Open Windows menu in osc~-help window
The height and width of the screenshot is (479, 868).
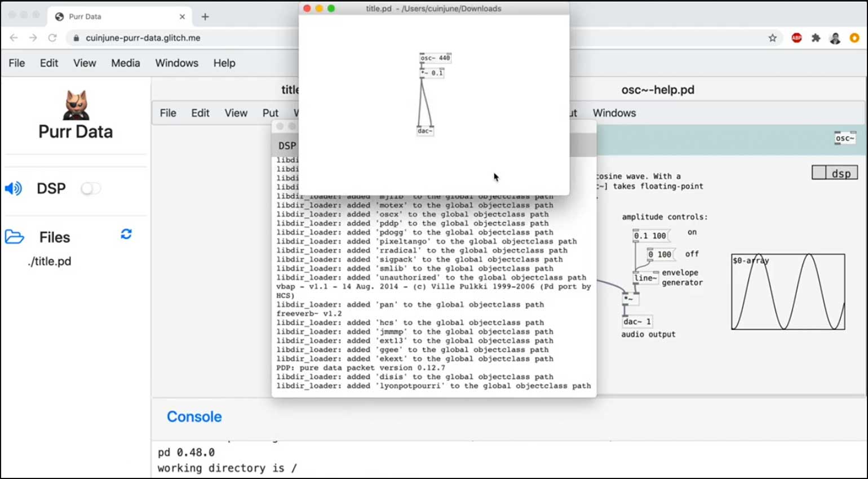click(x=614, y=113)
